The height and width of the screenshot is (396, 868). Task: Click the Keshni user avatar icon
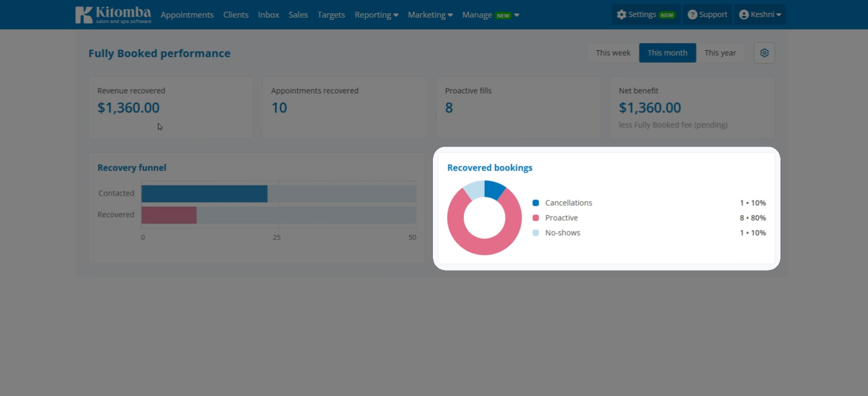click(744, 15)
